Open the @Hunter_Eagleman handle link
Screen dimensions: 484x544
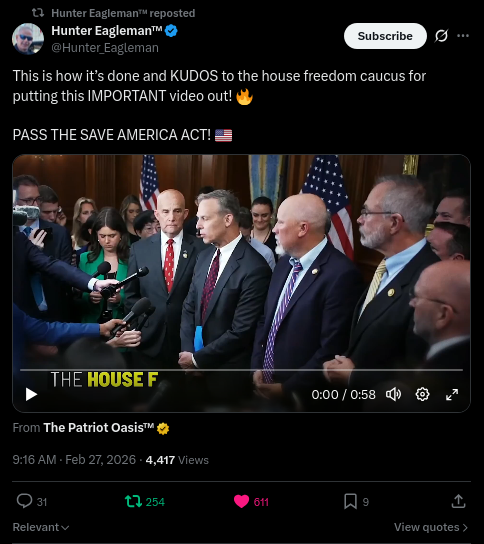(x=105, y=48)
